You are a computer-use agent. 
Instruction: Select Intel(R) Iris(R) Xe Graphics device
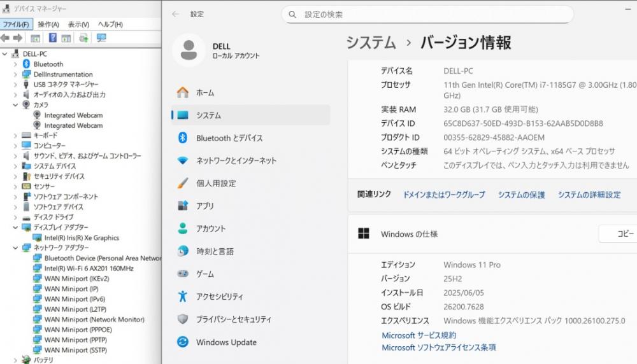(82, 237)
